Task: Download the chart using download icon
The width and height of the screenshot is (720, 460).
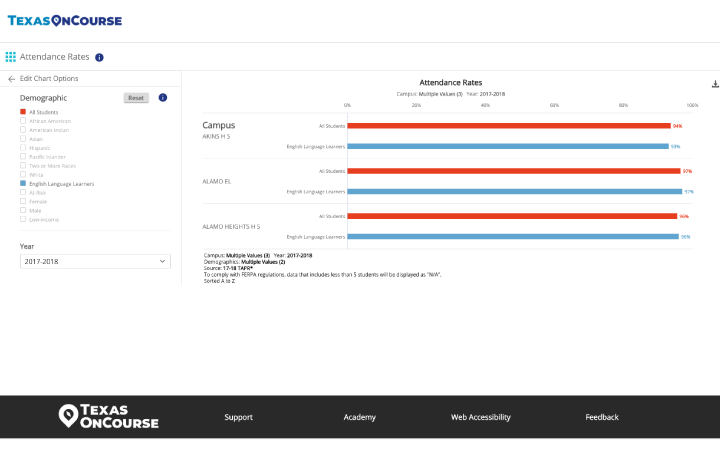Action: 714,85
